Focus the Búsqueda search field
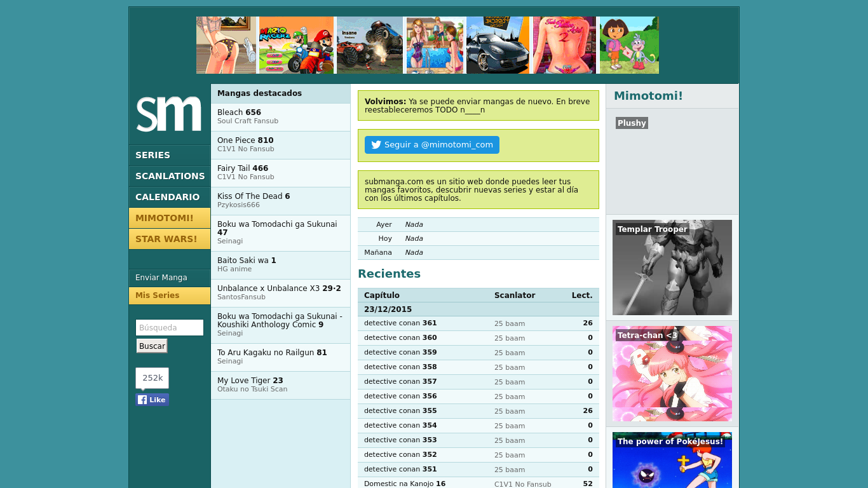Viewport: 868px width, 488px height. coord(170,328)
